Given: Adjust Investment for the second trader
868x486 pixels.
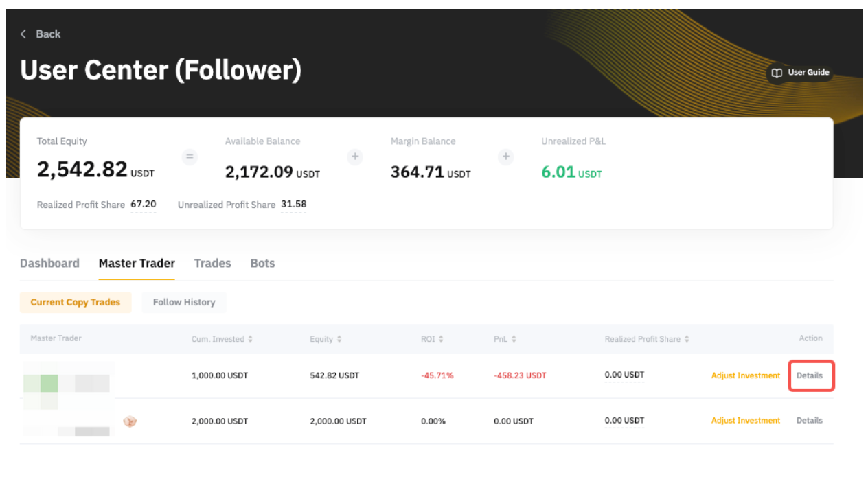Looking at the screenshot, I should point(746,421).
